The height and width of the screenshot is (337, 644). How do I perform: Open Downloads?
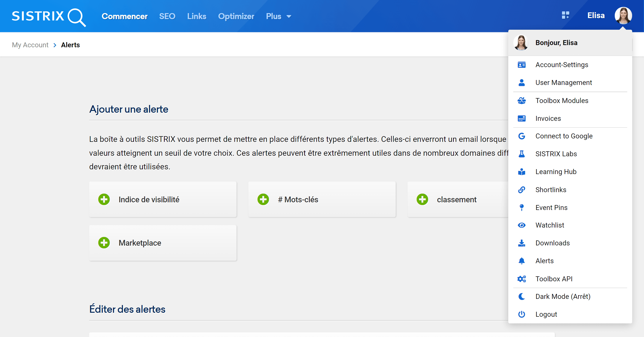(570, 243)
